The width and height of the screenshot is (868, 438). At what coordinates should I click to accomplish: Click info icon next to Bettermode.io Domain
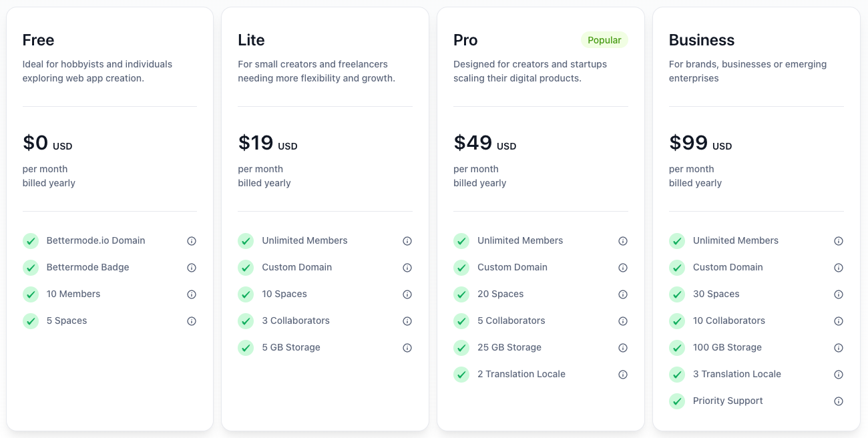click(x=192, y=241)
